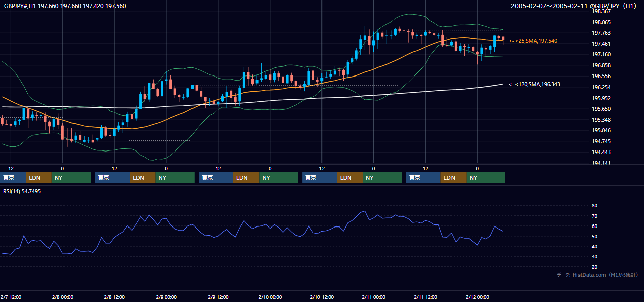644x302 pixels.
Task: Select the 2/9 00:00 time axis label
Action: 166,297
